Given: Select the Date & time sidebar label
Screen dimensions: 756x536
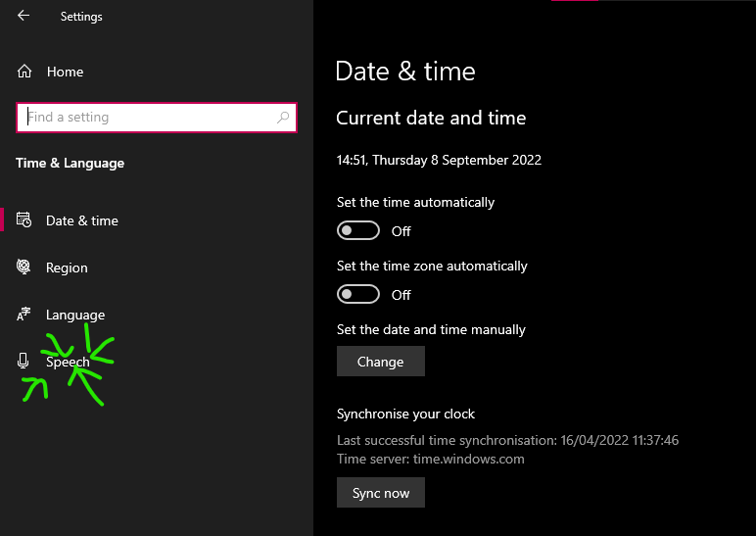Looking at the screenshot, I should (x=82, y=220).
